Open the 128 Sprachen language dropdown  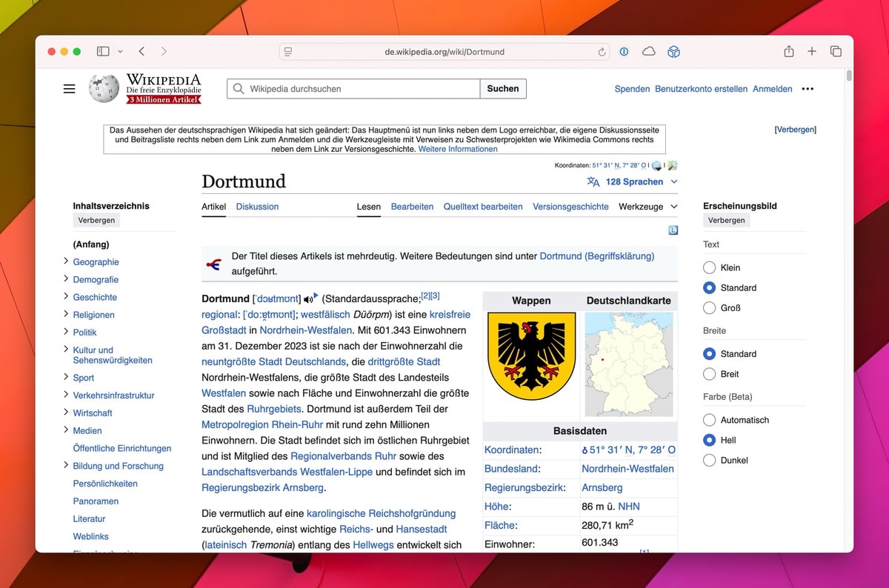pos(633,182)
